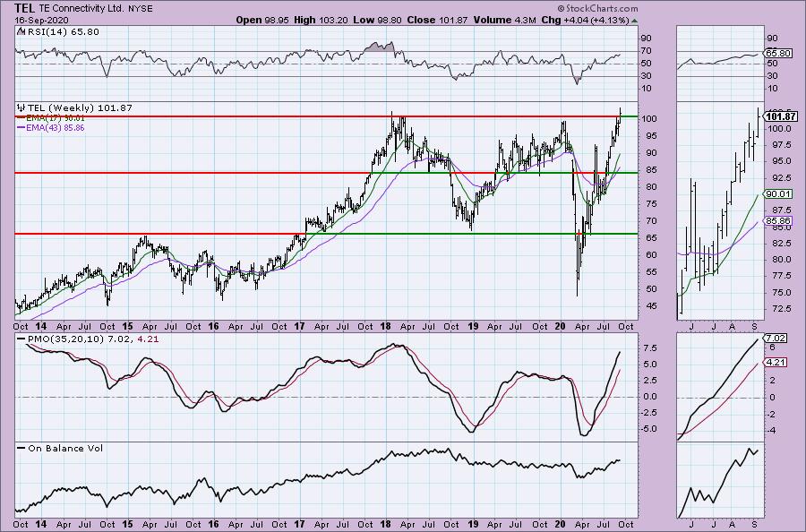This screenshot has width=806, height=532.
Task: Click year '16' on the bottom date axis
Action: click(213, 524)
